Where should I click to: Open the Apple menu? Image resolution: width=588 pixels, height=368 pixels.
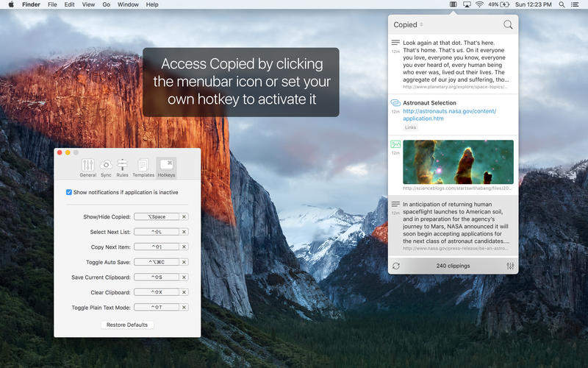click(11, 4)
